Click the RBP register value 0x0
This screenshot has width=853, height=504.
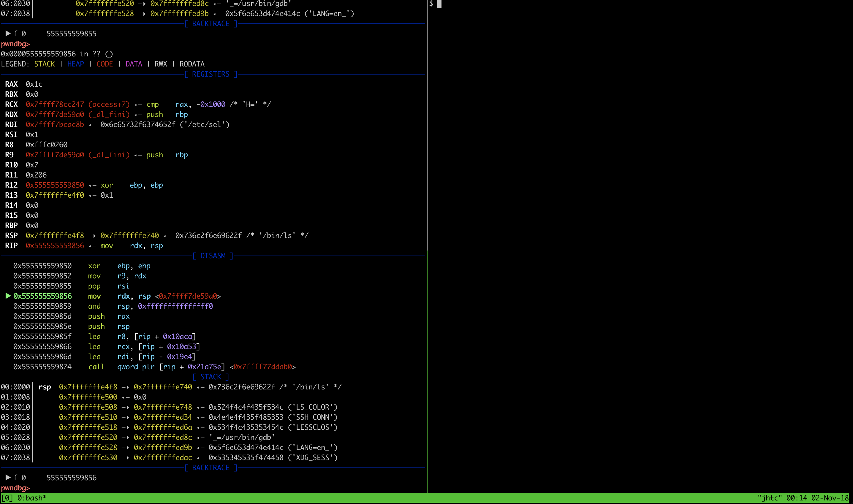[32, 226]
